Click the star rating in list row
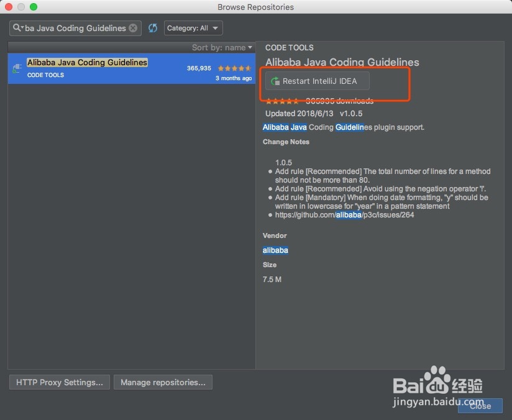The image size is (512, 420). click(x=234, y=68)
